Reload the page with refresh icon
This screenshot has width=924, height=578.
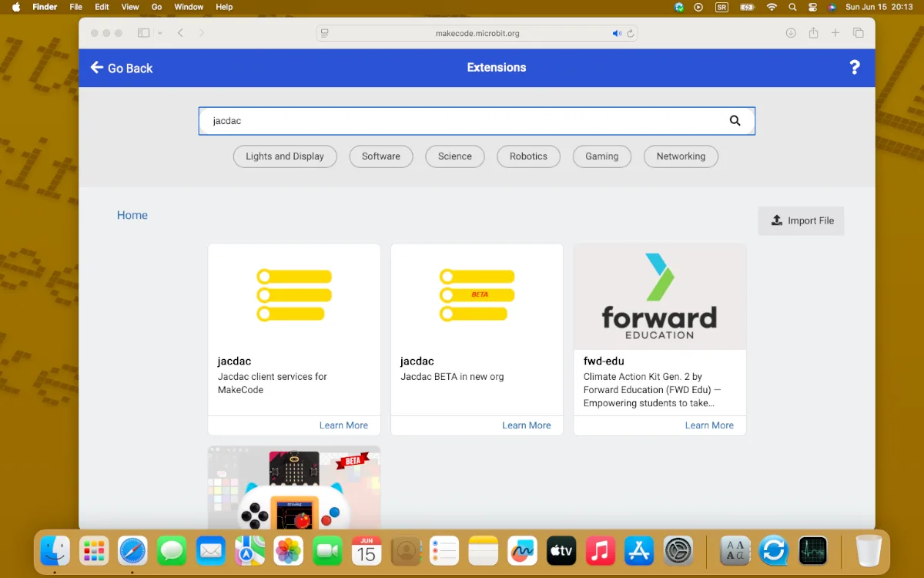coord(631,33)
